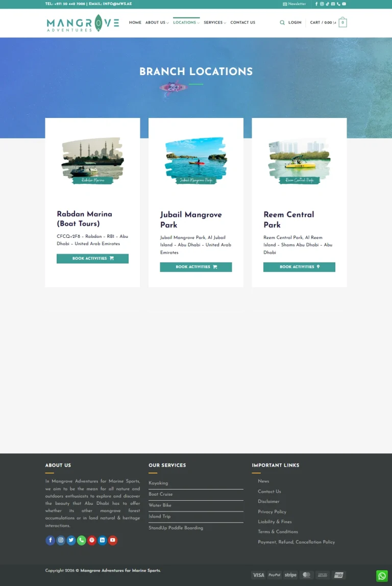Open the Terms & Conditions link
This screenshot has width=392, height=586.
click(278, 532)
